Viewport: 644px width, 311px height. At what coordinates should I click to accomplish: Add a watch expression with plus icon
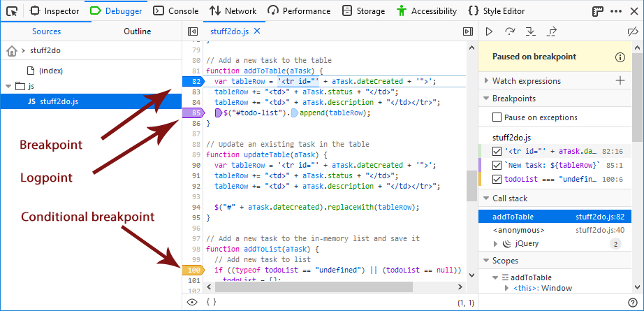[x=620, y=80]
